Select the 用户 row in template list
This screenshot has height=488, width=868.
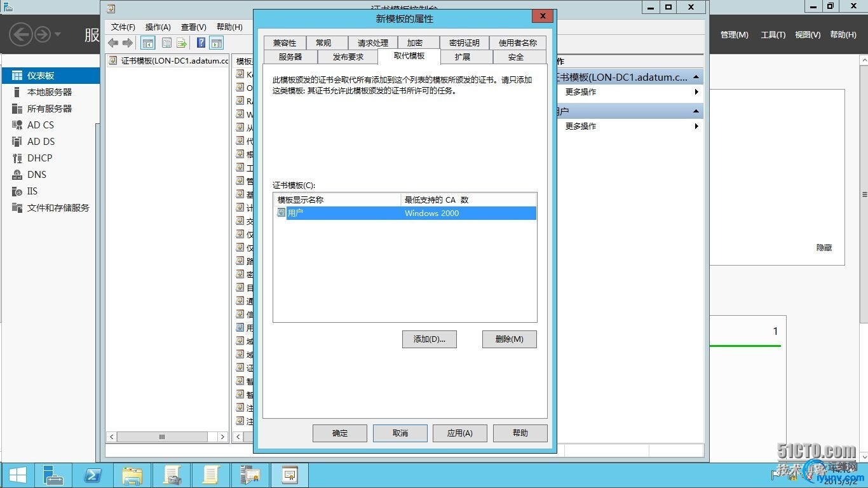click(x=405, y=213)
